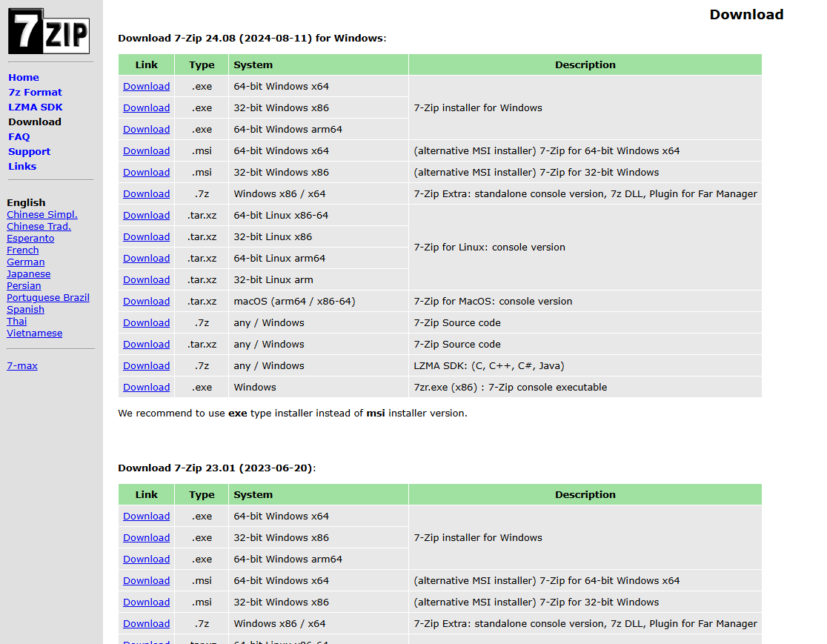827x644 pixels.
Task: Switch language to Chinese Simpl.
Action: coord(42,215)
